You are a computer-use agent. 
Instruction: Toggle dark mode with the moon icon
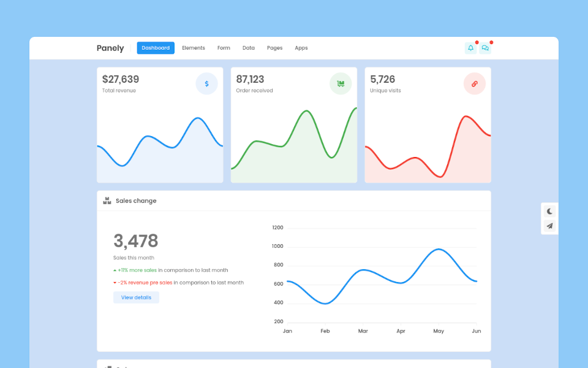[x=549, y=211]
